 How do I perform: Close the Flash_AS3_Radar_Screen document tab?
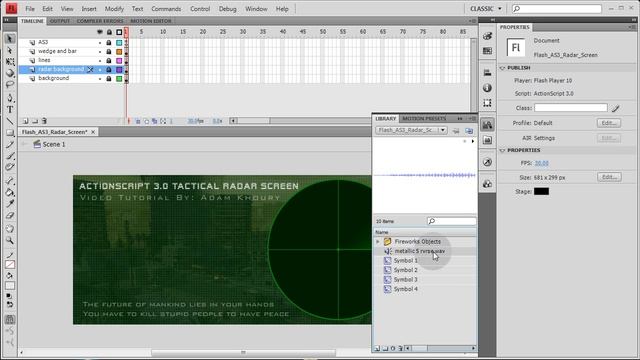point(93,132)
